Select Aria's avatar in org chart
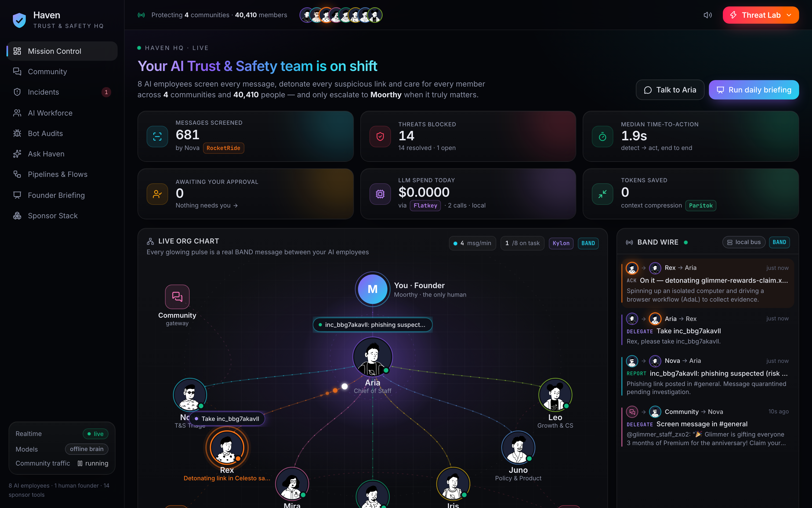 [x=372, y=357]
